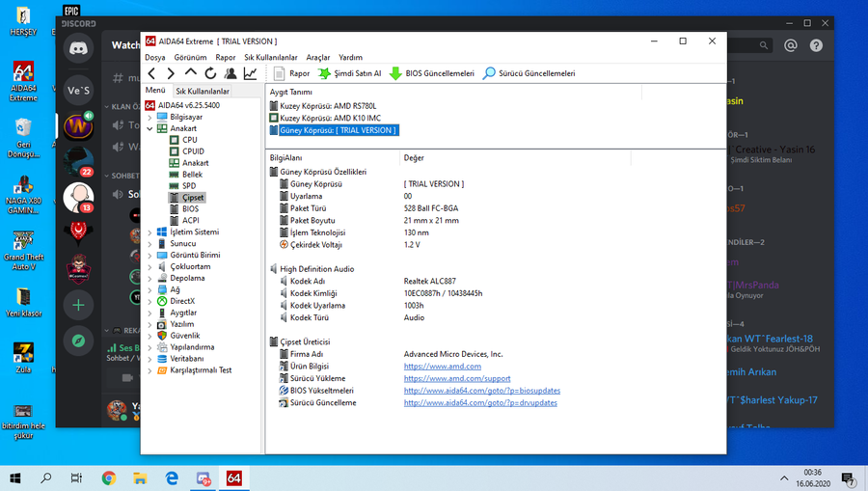The width and height of the screenshot is (868, 491).
Task: Open Grand Theft Auto V desktop icon
Action: click(23, 250)
